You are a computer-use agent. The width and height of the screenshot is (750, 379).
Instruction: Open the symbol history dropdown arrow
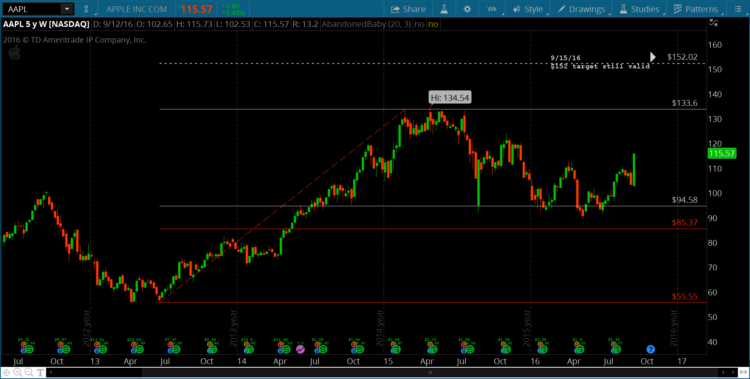click(x=67, y=9)
